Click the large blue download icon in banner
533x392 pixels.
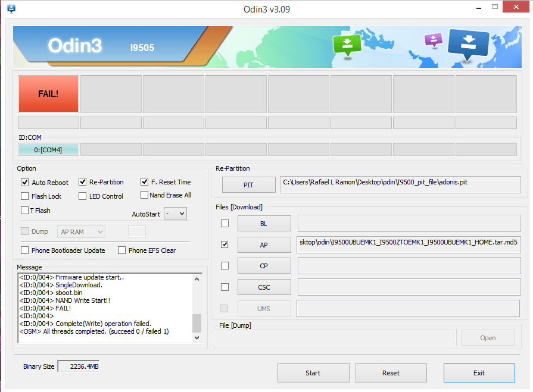click(469, 45)
